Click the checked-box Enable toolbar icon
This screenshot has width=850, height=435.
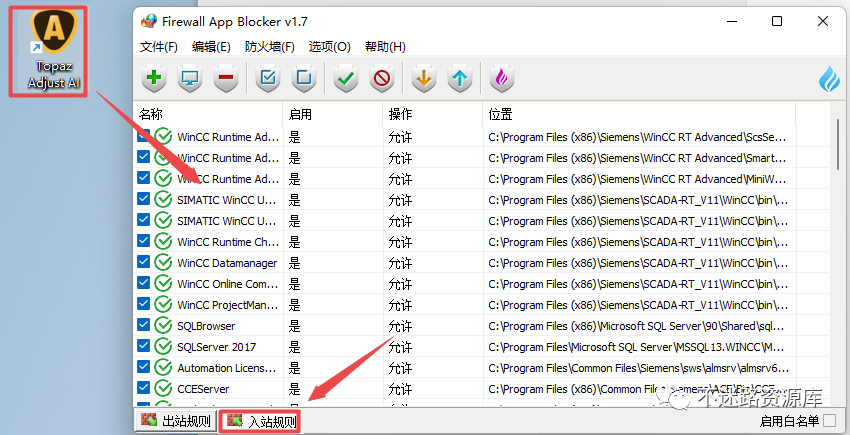tap(268, 79)
